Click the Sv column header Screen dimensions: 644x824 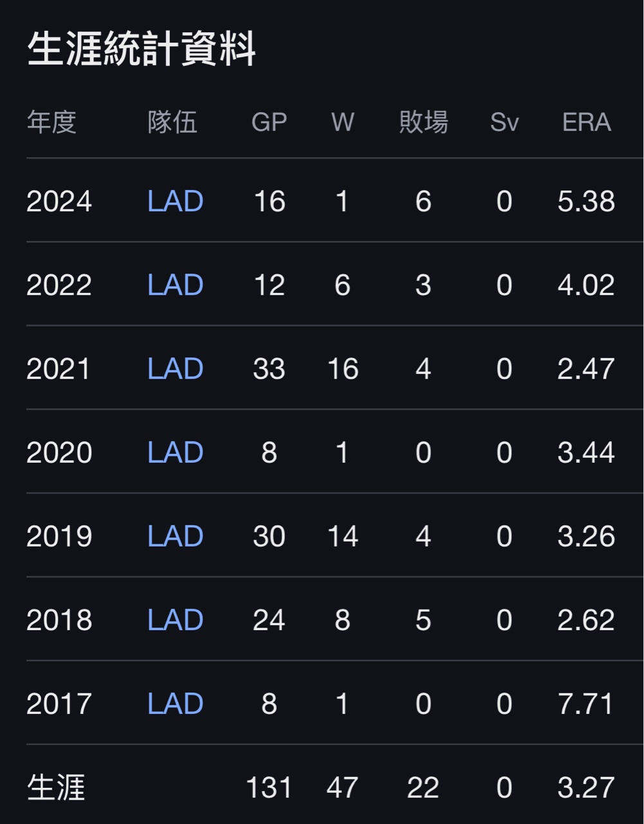[x=504, y=122]
